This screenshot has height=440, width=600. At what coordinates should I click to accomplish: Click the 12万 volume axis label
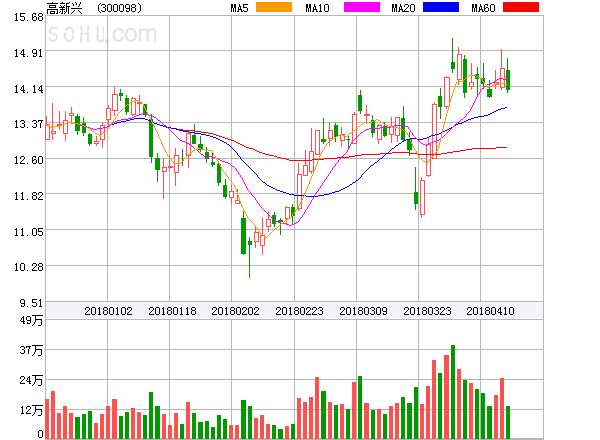coord(31,410)
